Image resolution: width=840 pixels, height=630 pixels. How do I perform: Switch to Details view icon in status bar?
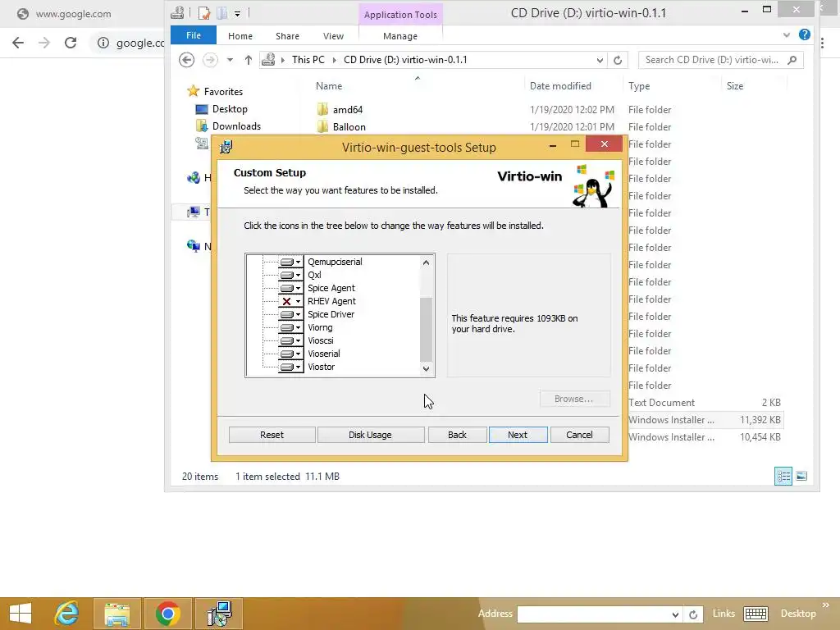tap(783, 477)
